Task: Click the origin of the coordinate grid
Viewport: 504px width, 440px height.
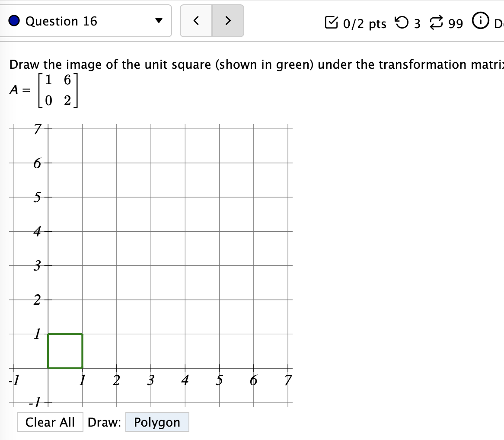Action: [x=48, y=368]
